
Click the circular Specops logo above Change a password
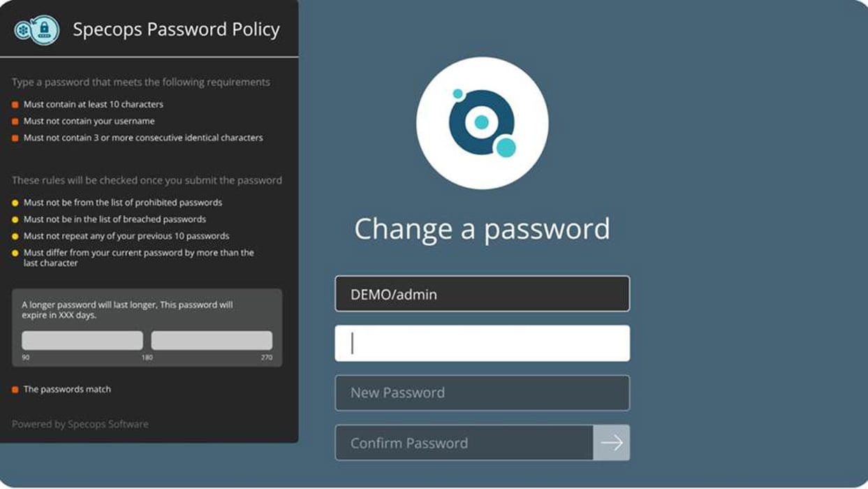(482, 124)
